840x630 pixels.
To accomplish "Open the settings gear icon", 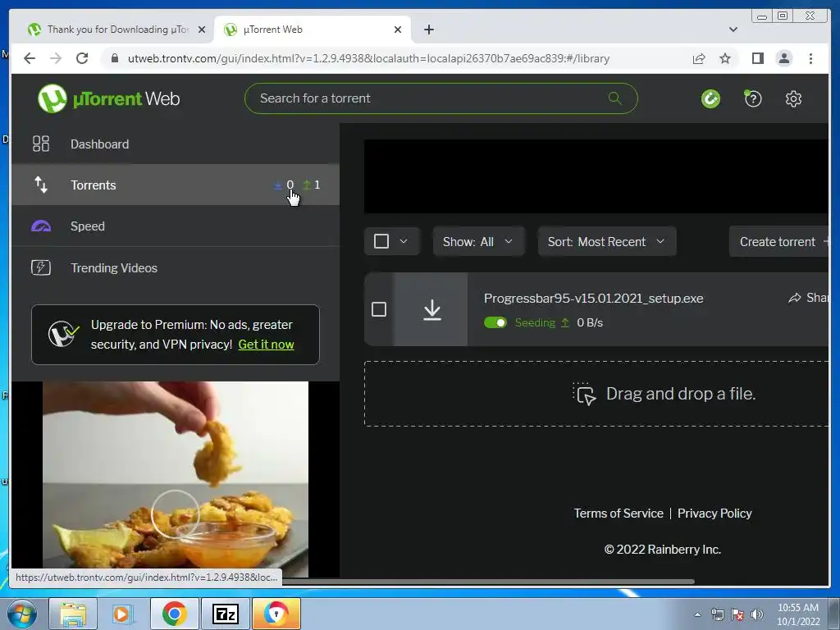I will coord(793,98).
